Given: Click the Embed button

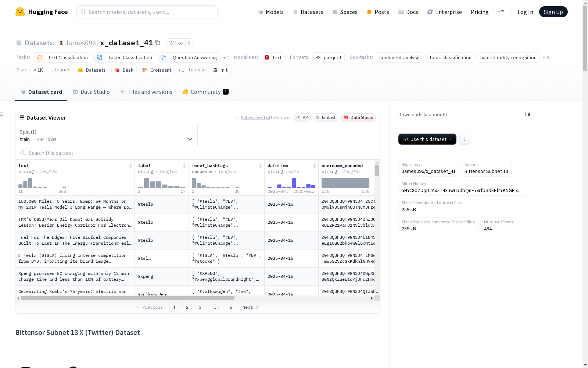Looking at the screenshot, I should click(x=325, y=117).
